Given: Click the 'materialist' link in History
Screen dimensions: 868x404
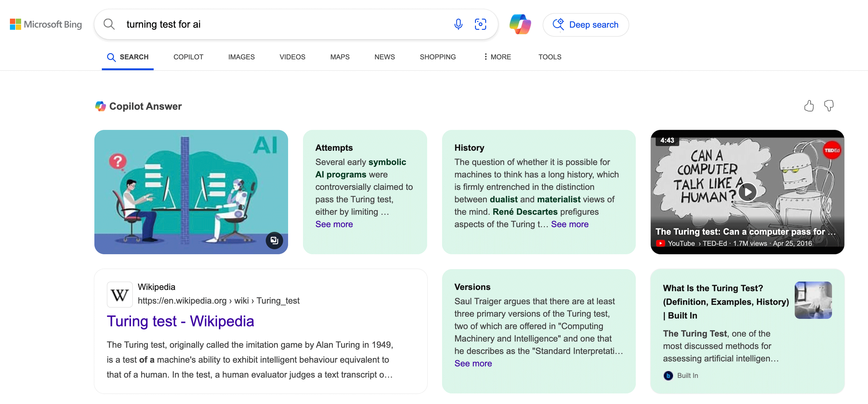Looking at the screenshot, I should pos(559,199).
